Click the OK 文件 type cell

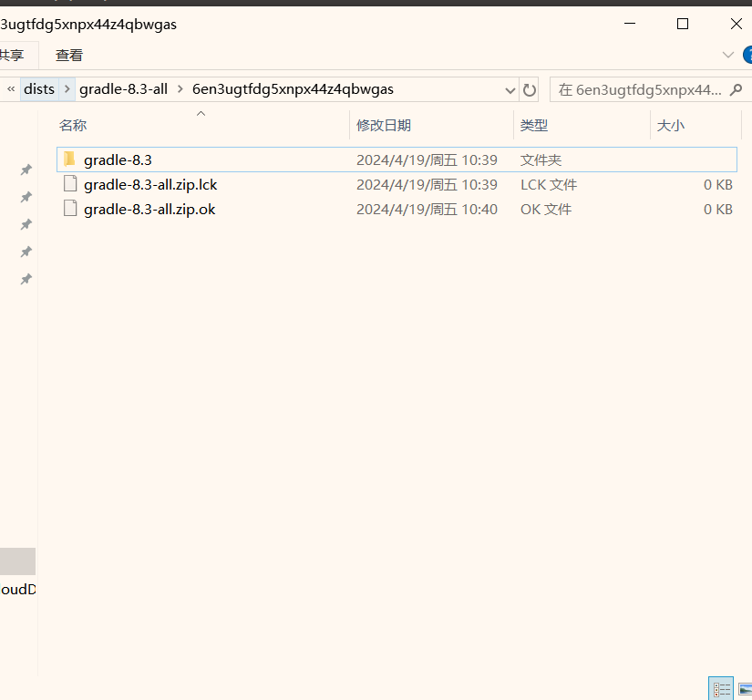(546, 210)
